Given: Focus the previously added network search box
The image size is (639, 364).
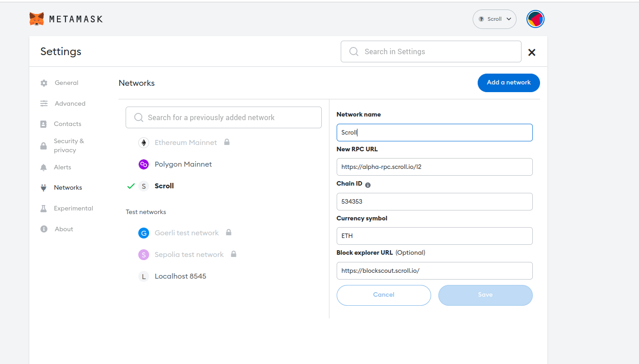Looking at the screenshot, I should (x=224, y=117).
